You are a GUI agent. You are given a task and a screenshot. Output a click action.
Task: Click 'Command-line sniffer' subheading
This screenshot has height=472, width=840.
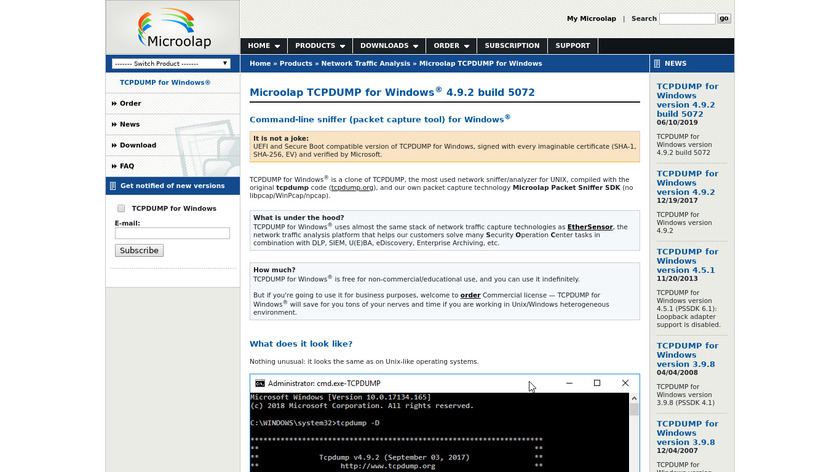[380, 119]
